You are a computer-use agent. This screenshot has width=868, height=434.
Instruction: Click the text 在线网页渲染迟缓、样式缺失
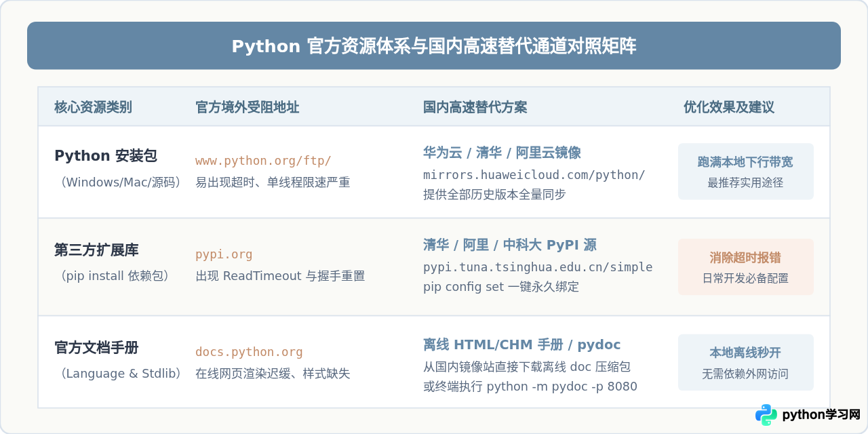273,374
